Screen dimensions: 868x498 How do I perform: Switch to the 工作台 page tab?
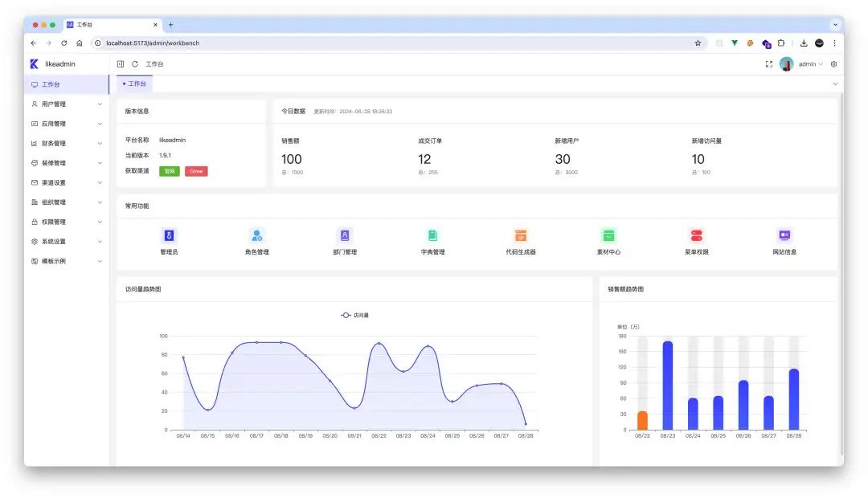coord(135,84)
